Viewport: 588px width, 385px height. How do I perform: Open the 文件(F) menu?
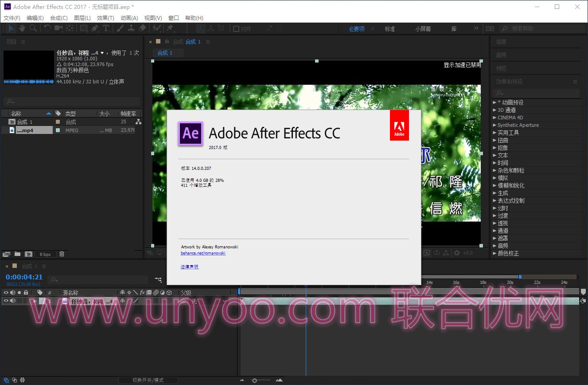12,18
